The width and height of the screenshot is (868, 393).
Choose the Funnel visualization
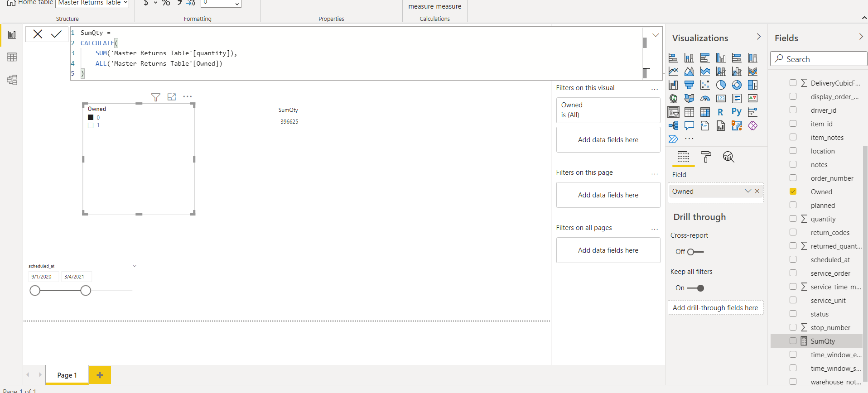click(689, 85)
